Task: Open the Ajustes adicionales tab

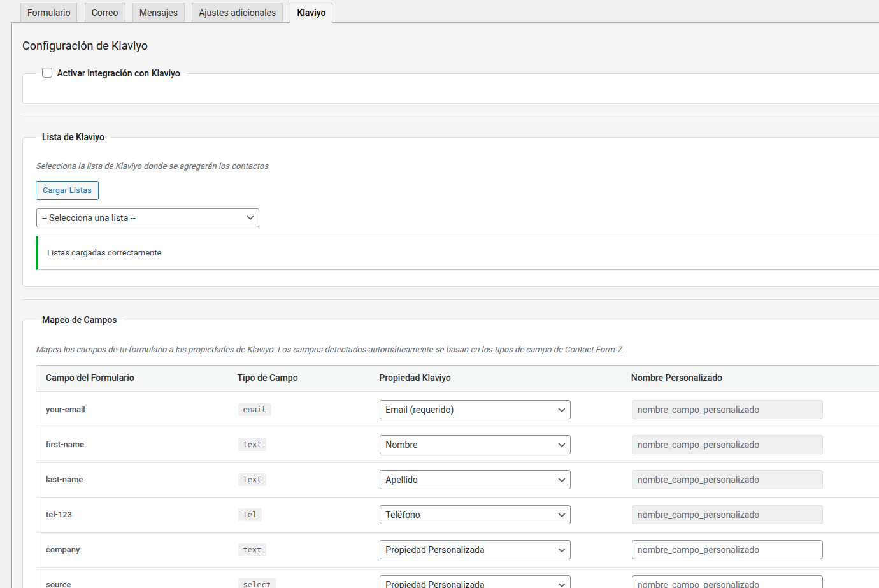Action: (237, 12)
